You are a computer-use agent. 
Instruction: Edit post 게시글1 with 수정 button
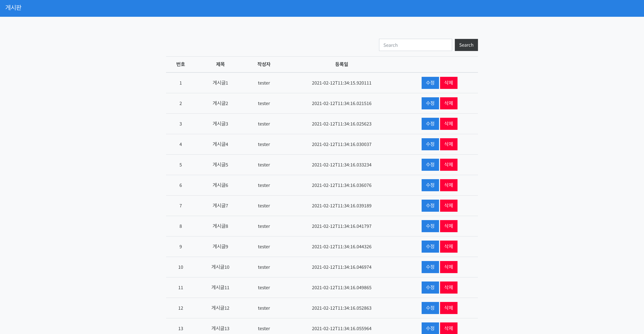coord(430,83)
